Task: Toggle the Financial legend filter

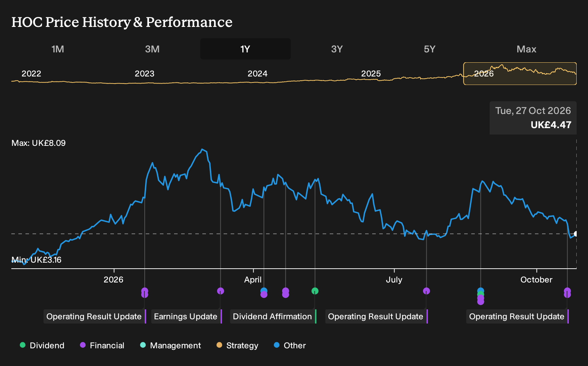Action: coord(102,345)
